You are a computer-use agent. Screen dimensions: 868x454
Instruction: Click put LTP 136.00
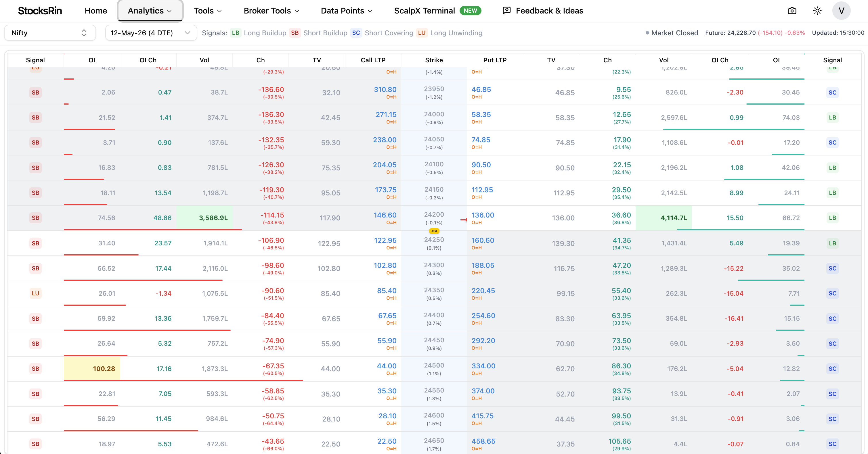[x=483, y=215]
